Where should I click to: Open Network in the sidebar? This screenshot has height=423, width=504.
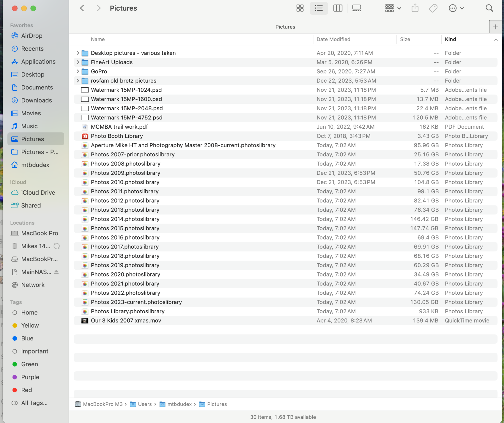tap(33, 285)
